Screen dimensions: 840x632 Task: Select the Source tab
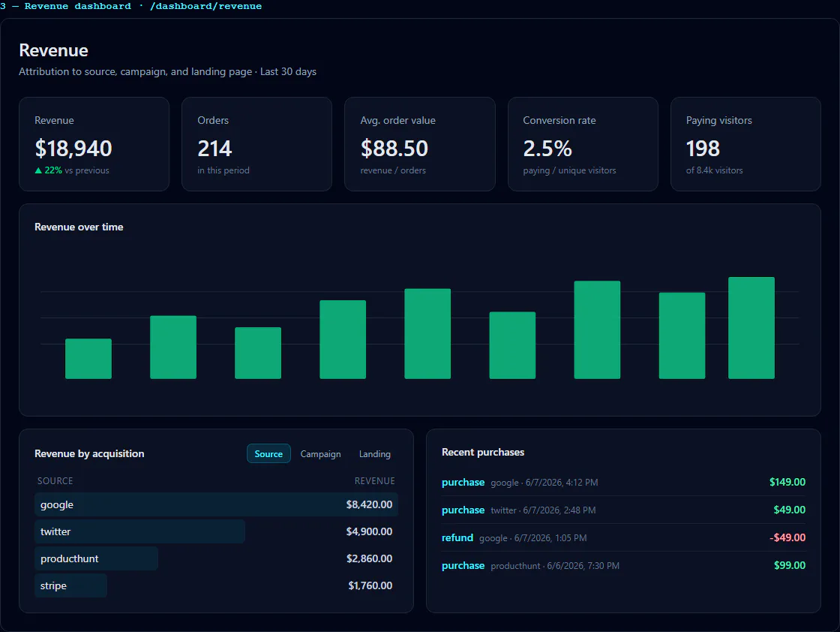point(268,453)
